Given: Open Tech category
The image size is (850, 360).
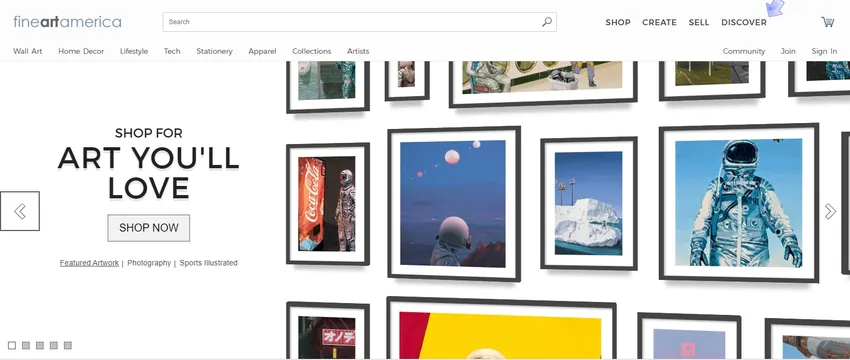Looking at the screenshot, I should (172, 51).
